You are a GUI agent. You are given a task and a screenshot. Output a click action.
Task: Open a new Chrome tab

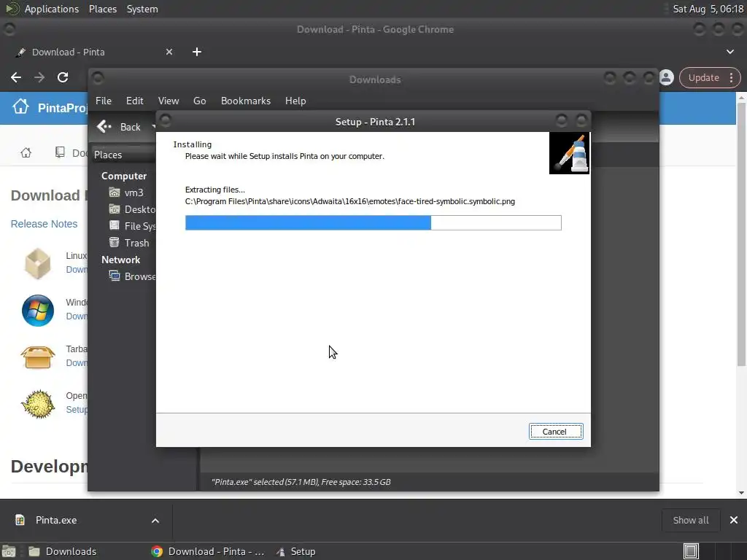pyautogui.click(x=197, y=52)
